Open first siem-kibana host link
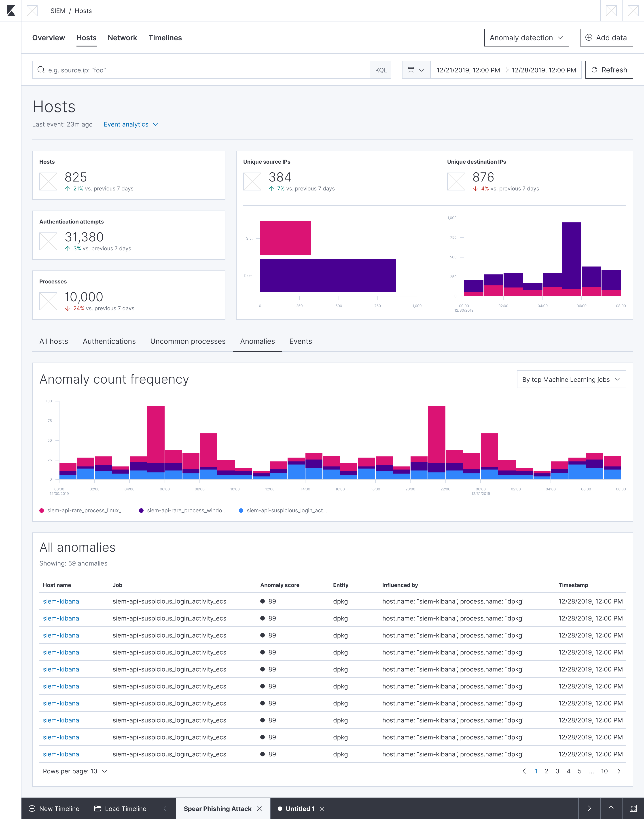The width and height of the screenshot is (644, 819). coord(61,601)
